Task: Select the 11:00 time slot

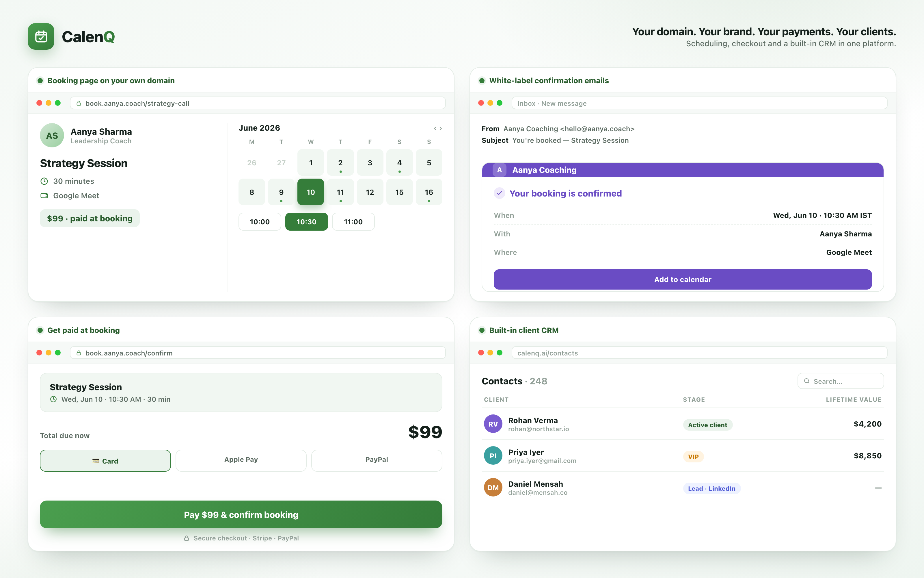Action: (353, 222)
